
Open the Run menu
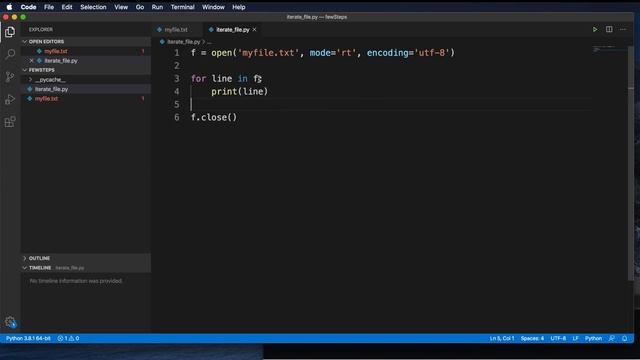(x=157, y=7)
